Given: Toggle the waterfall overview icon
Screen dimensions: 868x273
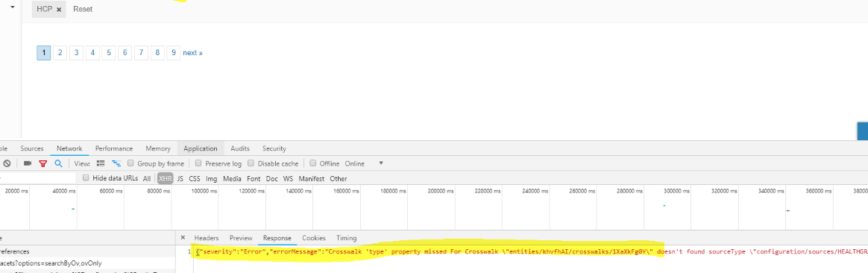Looking at the screenshot, I should [116, 163].
